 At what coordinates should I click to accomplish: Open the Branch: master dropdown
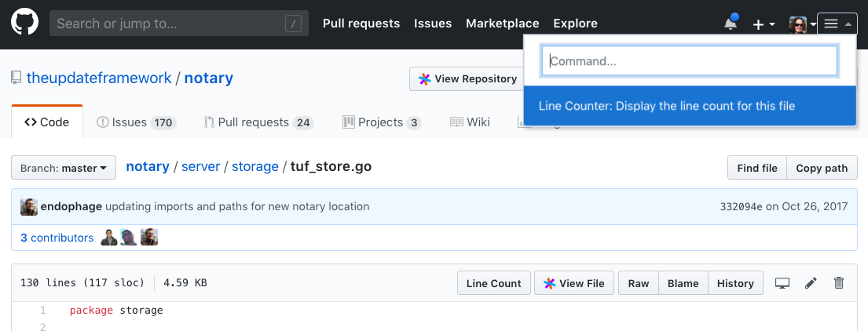click(x=64, y=168)
